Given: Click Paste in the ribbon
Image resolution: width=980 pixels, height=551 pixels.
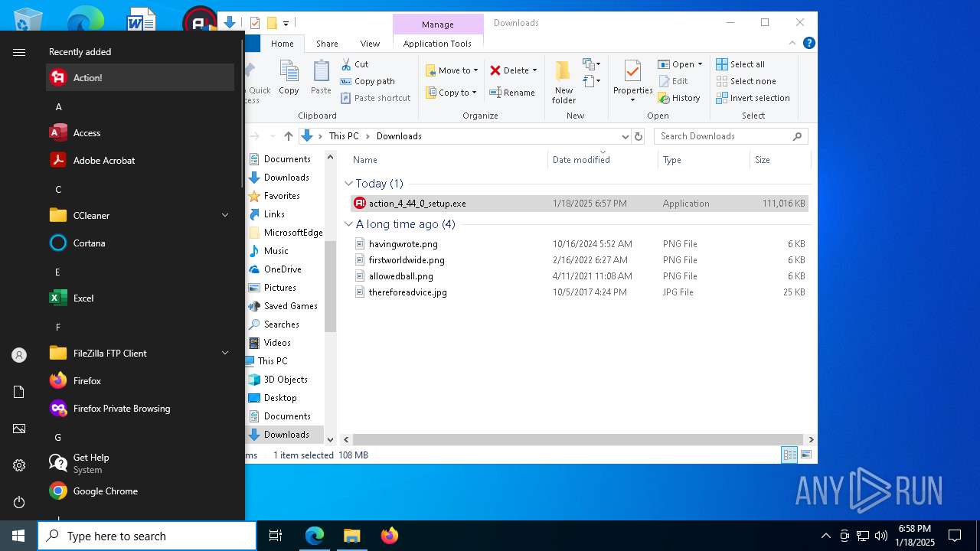Looking at the screenshot, I should 321,78.
